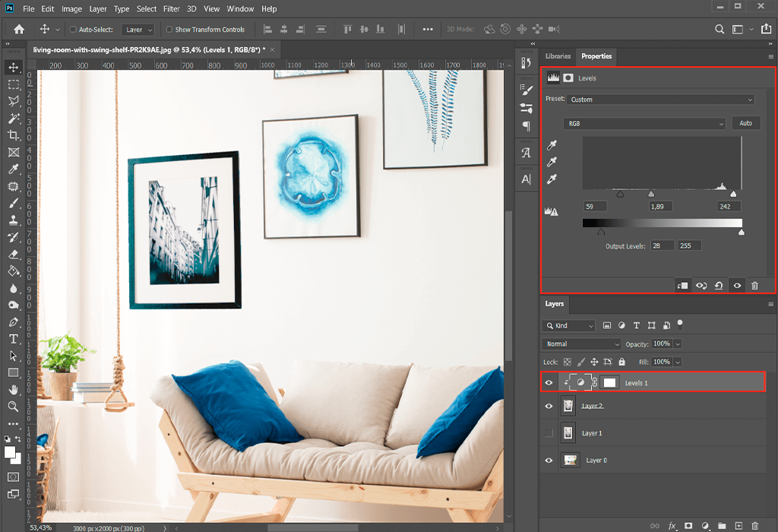
Task: Open the Window menu
Action: click(240, 8)
